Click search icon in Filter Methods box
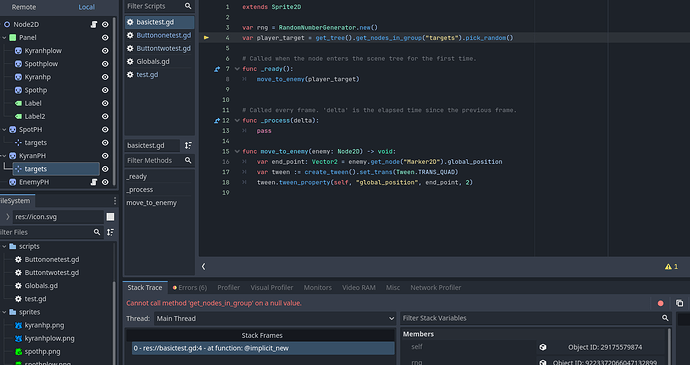The height and width of the screenshot is (365, 690). 188,160
